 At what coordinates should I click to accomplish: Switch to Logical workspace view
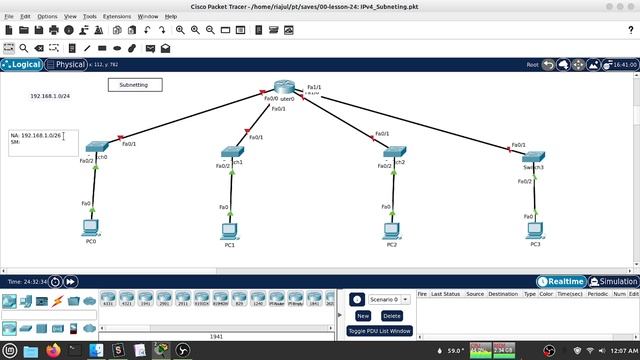coord(22,64)
